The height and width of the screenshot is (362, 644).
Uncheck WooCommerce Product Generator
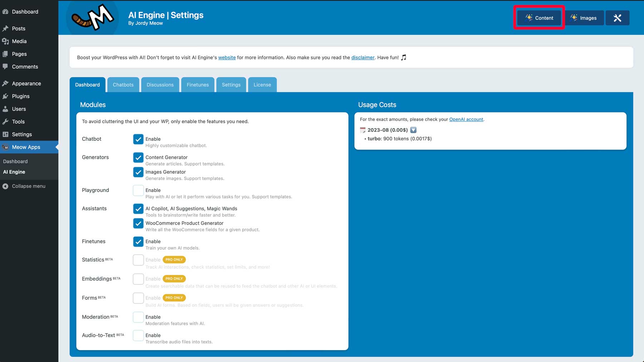coord(138,223)
